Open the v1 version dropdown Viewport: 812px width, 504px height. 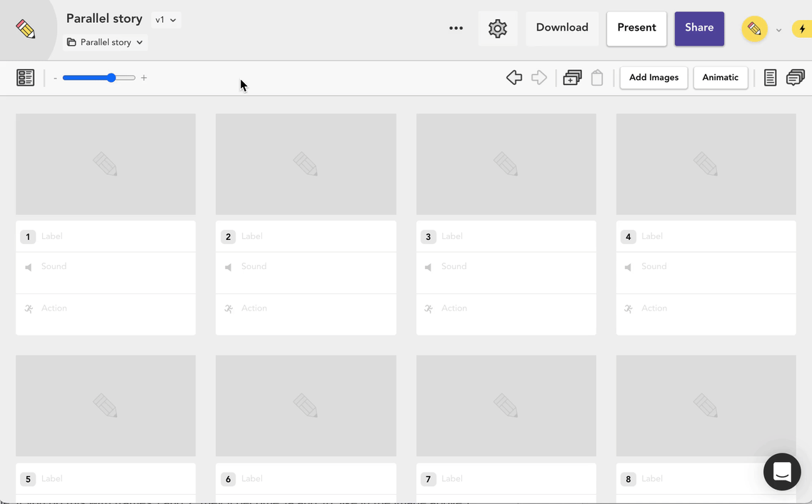(x=166, y=20)
